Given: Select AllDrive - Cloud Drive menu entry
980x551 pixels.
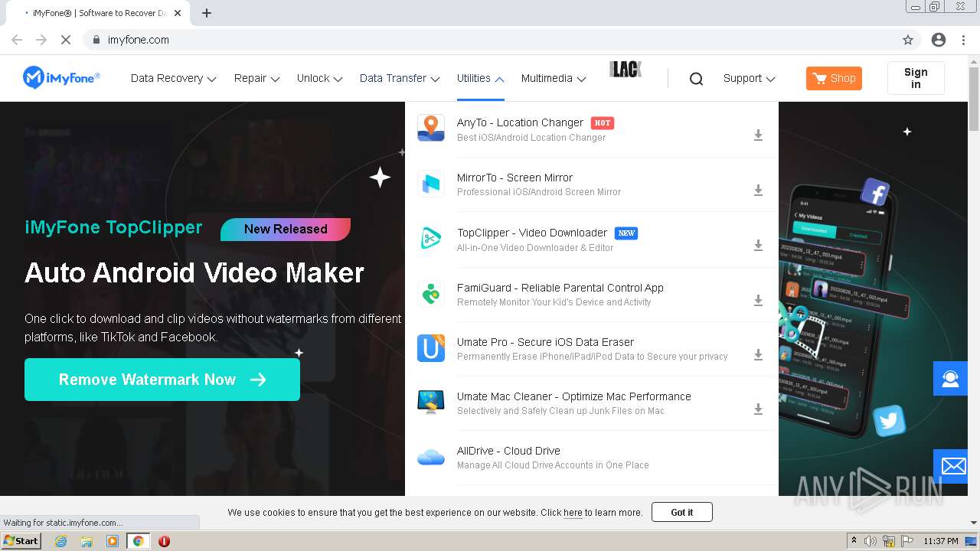Looking at the screenshot, I should tap(508, 451).
